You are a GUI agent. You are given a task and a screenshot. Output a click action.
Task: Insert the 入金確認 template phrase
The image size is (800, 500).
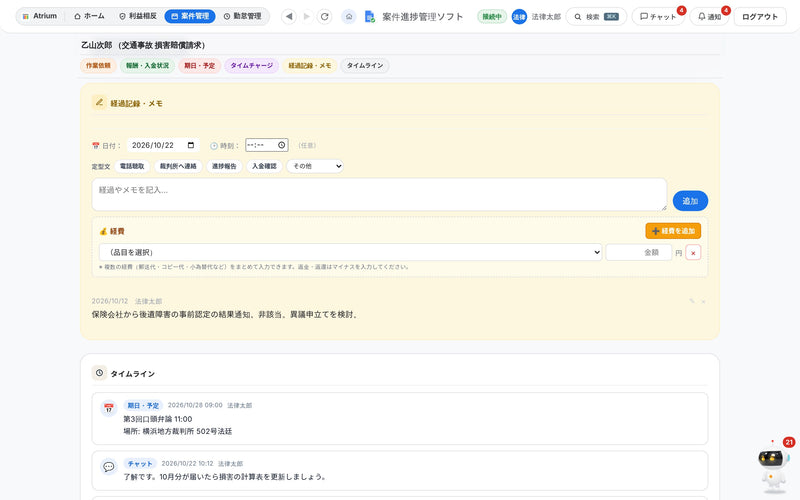(264, 166)
